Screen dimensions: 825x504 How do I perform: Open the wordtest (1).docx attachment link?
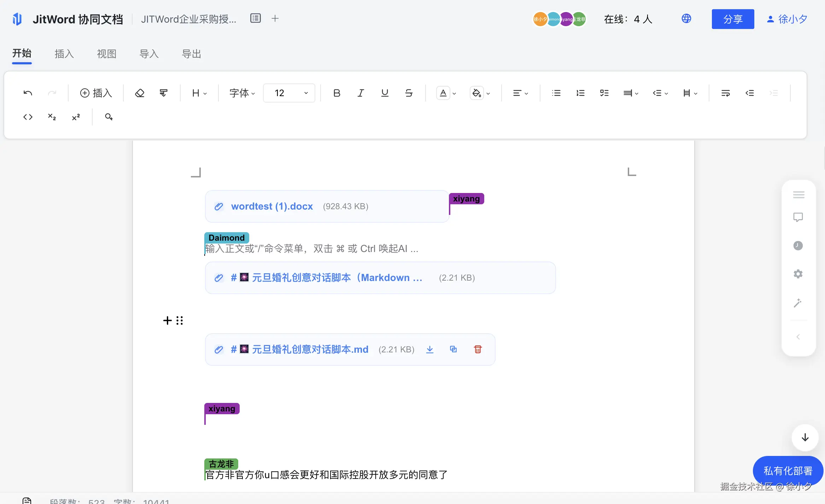pyautogui.click(x=271, y=206)
